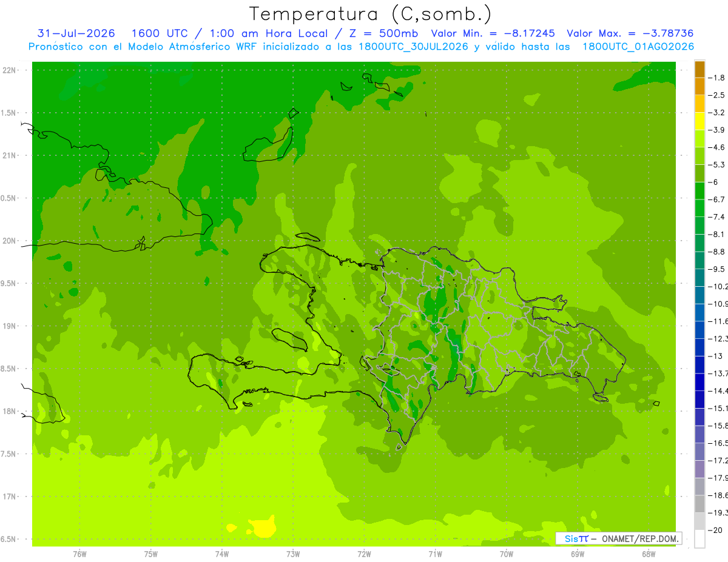The height and width of the screenshot is (562, 728).
Task: Click the "21N" latitude axis label
Action: coord(8,155)
